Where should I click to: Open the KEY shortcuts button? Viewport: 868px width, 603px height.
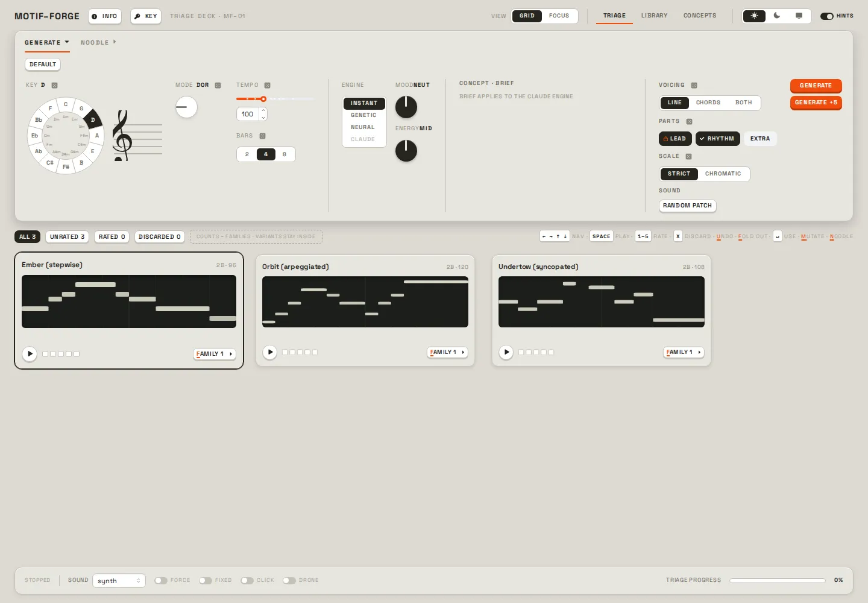(x=146, y=16)
